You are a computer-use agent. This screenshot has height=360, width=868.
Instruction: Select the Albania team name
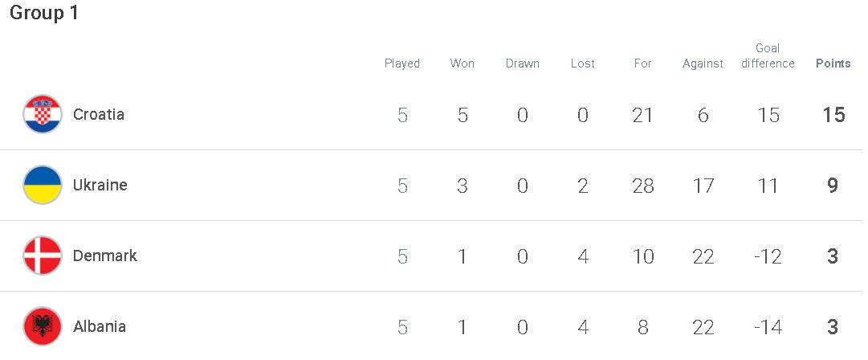click(x=100, y=326)
